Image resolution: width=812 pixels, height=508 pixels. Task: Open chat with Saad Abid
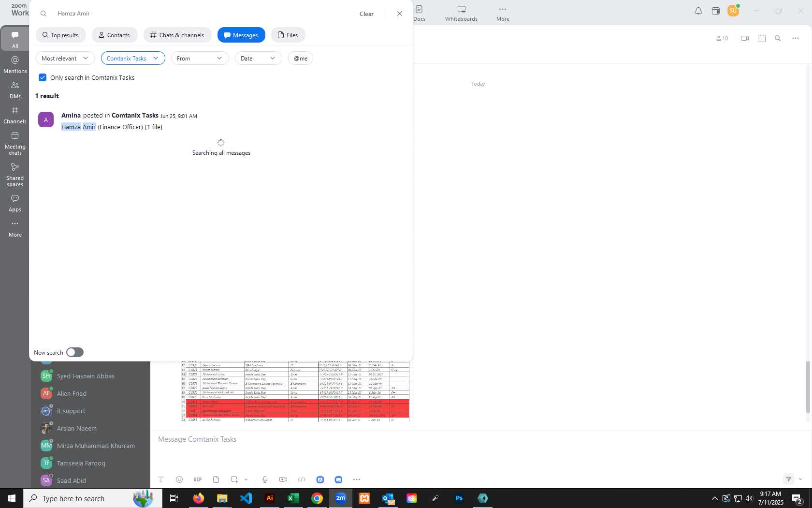[x=90, y=480]
